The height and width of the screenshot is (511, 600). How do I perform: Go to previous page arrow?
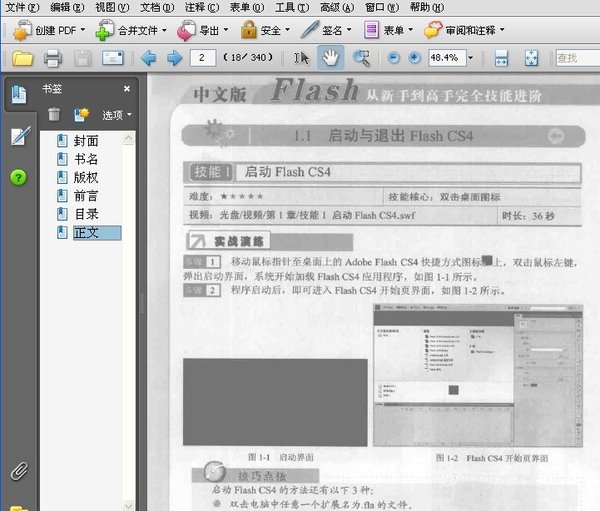click(x=148, y=58)
